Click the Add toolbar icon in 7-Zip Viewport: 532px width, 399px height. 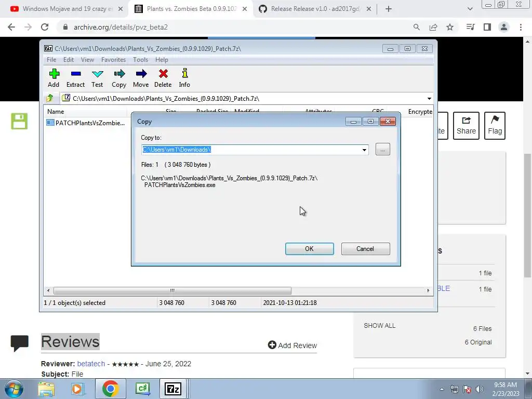tap(54, 78)
